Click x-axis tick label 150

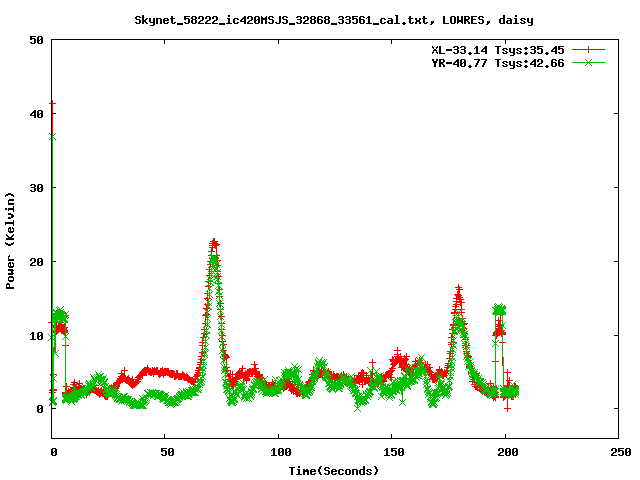click(394, 452)
